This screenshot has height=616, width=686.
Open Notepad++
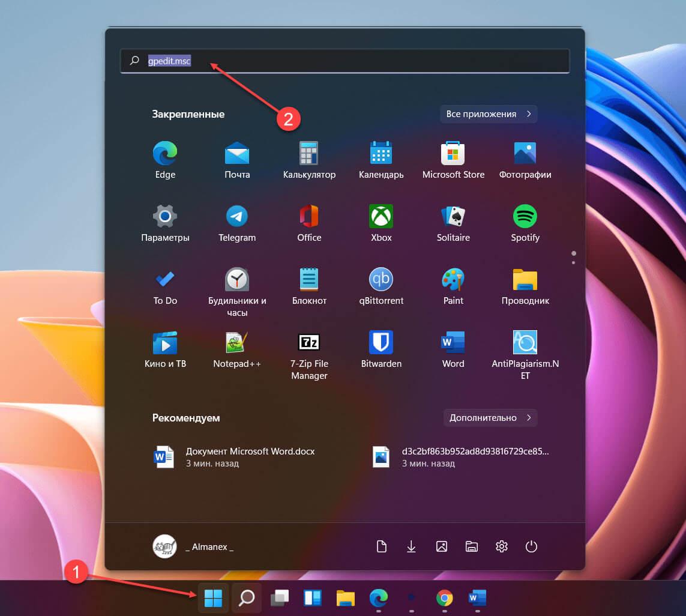237,349
